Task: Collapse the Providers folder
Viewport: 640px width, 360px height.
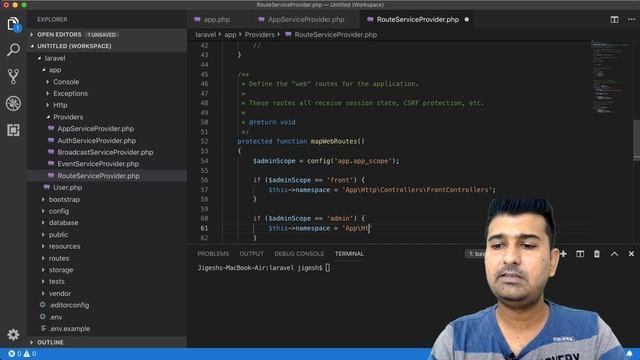Action: 68,117
